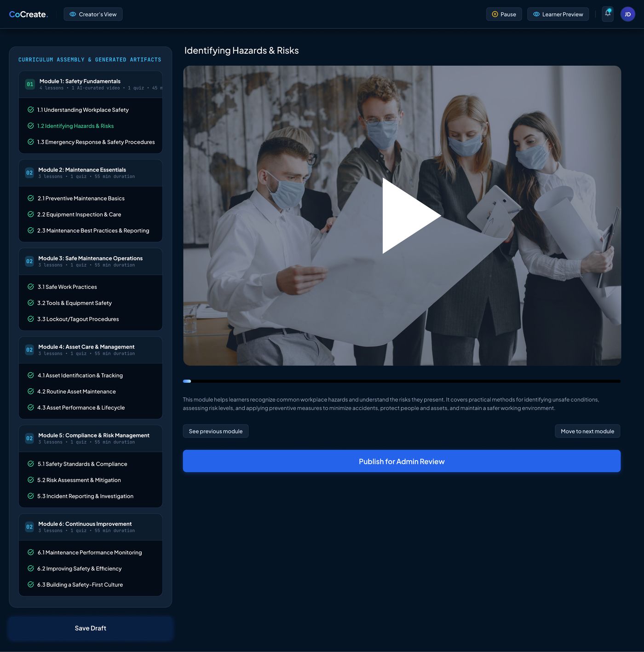Move to next module
The width and height of the screenshot is (644, 652).
[x=587, y=431]
